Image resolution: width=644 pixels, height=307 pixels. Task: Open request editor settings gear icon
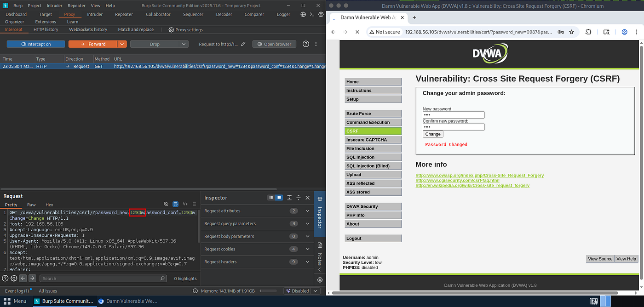(x=14, y=278)
